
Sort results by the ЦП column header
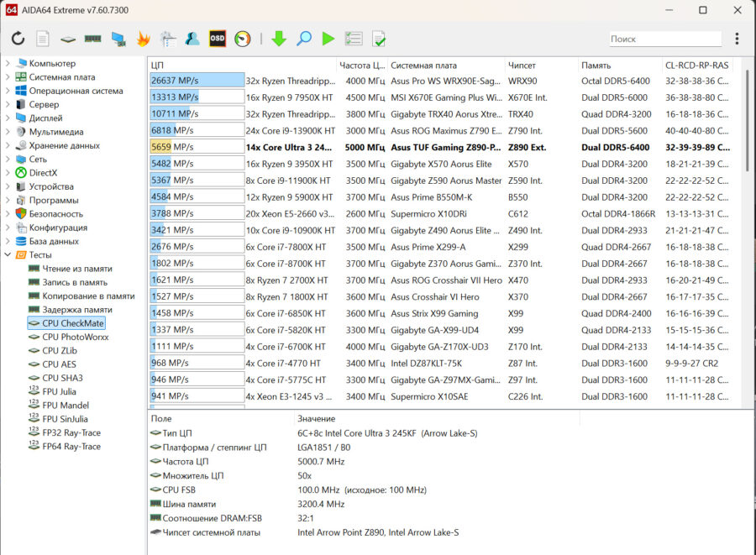click(x=242, y=65)
